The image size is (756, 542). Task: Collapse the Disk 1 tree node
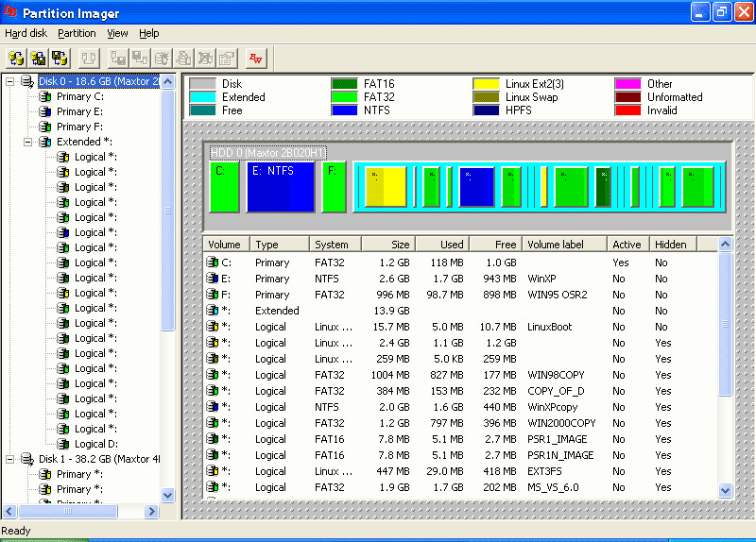click(x=9, y=459)
